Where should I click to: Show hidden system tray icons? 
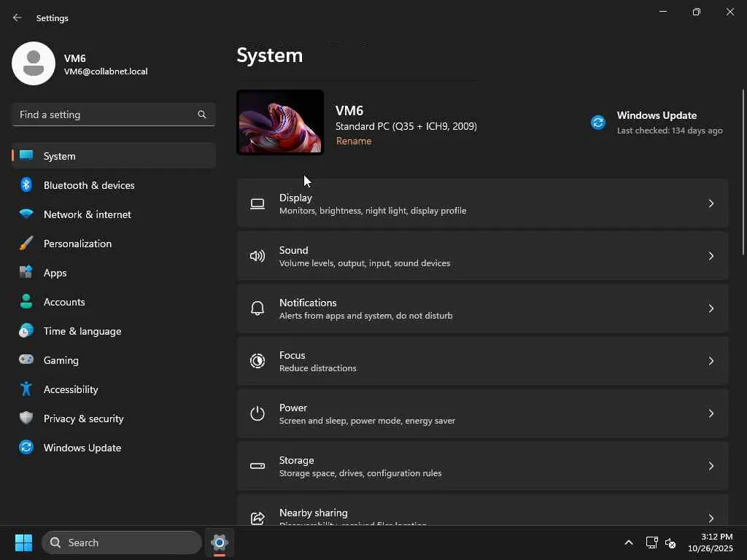(629, 542)
